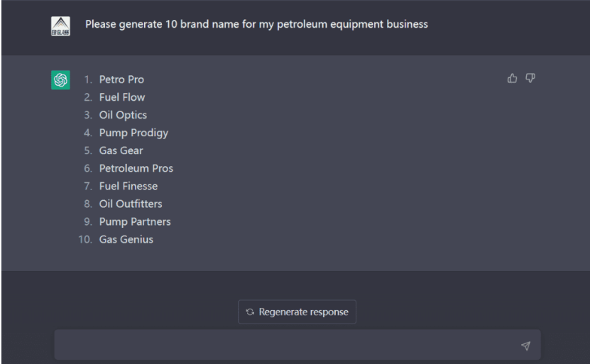Click the thumbs up icon
Image resolution: width=590 pixels, height=364 pixels.
pyautogui.click(x=512, y=78)
